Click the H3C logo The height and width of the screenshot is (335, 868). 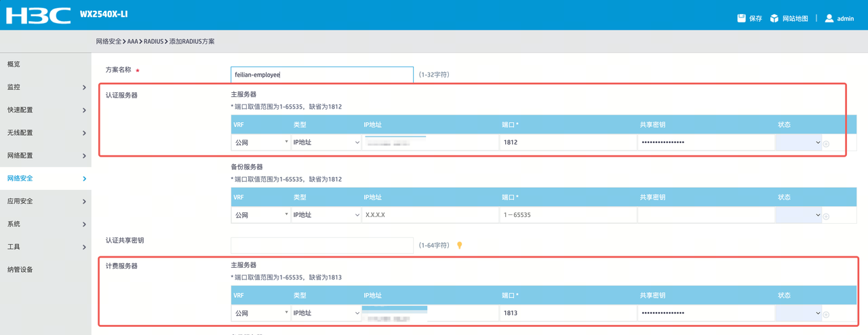(x=39, y=14)
